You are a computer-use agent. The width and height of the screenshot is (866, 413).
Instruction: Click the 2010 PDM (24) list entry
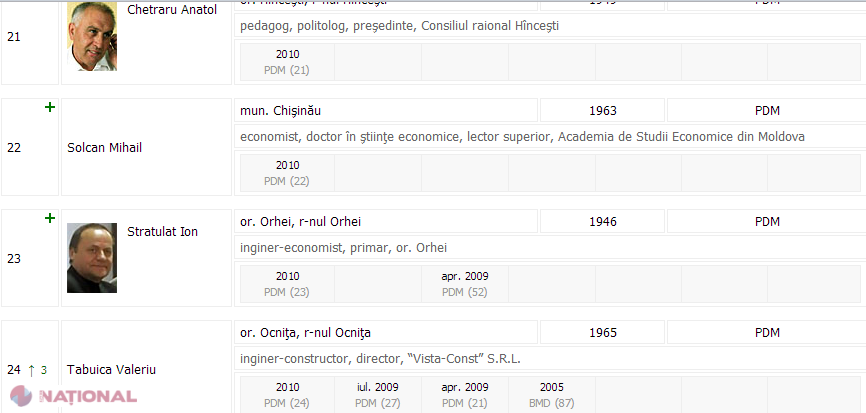pos(287,395)
